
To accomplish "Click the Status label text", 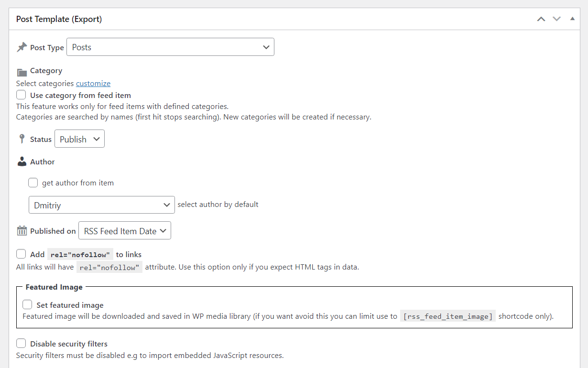I will (x=41, y=139).
